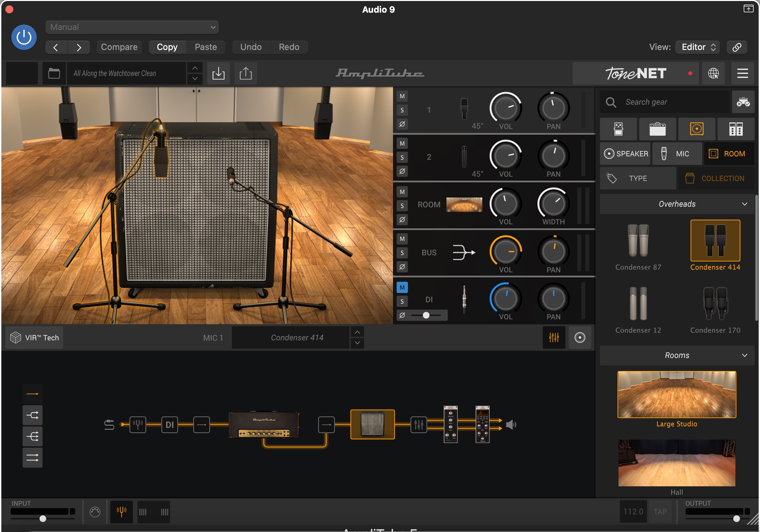760x532 pixels.
Task: Click the Copy button
Action: (167, 47)
